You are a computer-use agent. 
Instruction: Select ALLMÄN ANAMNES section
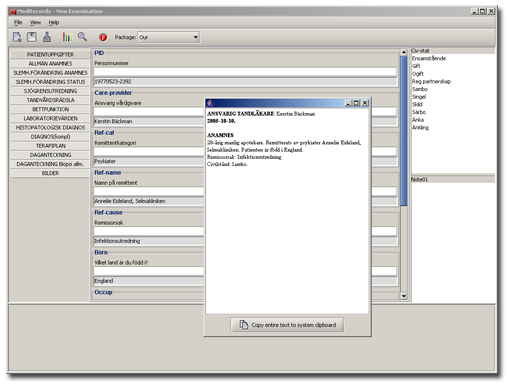click(50, 63)
